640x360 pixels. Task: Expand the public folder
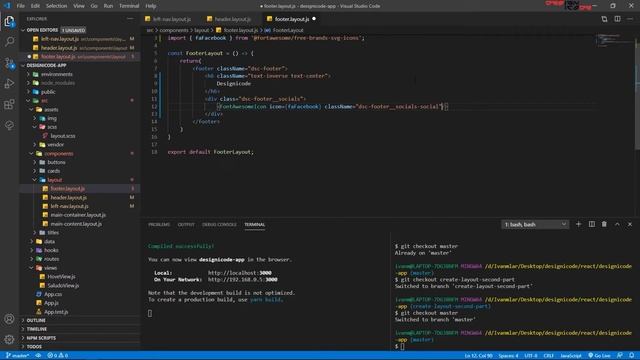pos(48,92)
